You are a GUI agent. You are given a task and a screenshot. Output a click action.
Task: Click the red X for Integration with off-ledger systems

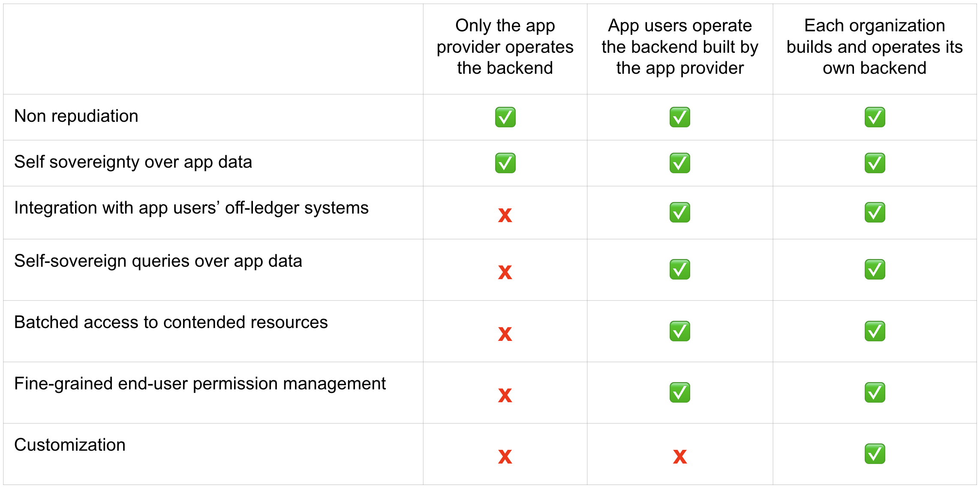(505, 215)
